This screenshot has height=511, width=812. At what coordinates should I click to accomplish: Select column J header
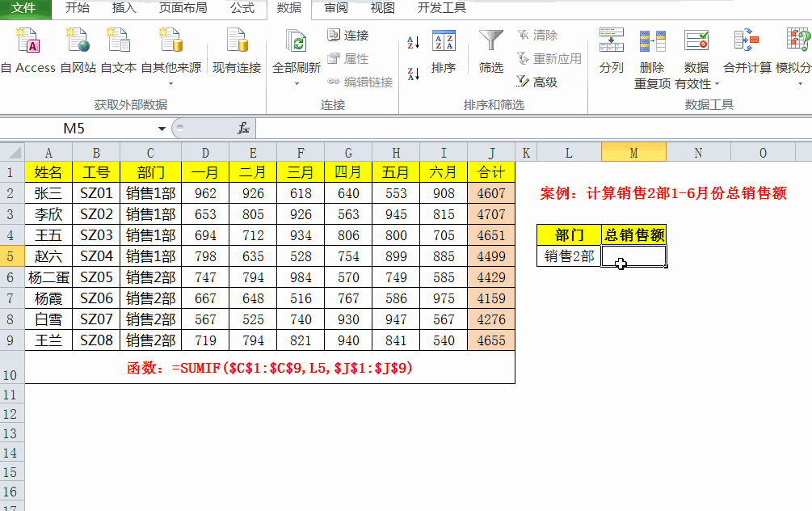click(x=491, y=153)
